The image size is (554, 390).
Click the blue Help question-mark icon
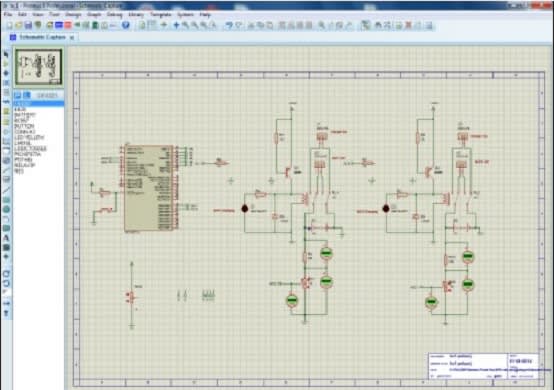(x=125, y=25)
